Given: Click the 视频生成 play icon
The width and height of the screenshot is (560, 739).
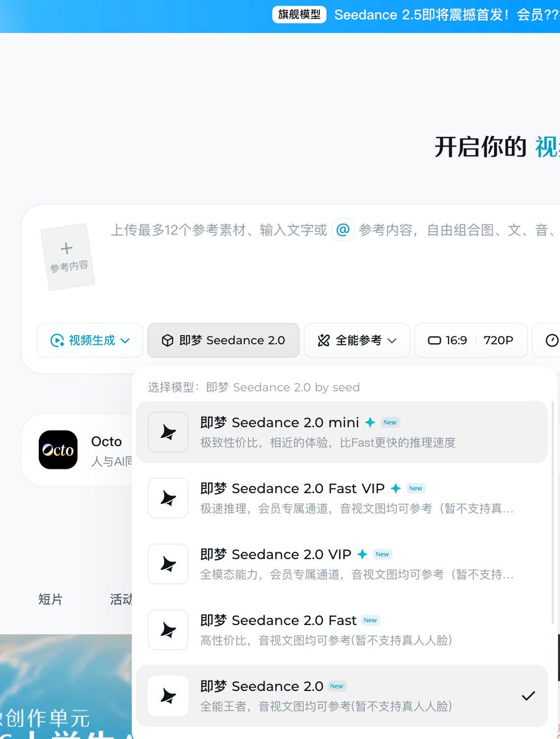Looking at the screenshot, I should [57, 341].
